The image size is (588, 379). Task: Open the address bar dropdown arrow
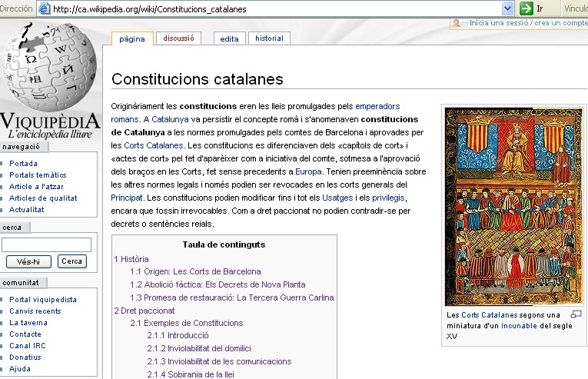[x=507, y=8]
